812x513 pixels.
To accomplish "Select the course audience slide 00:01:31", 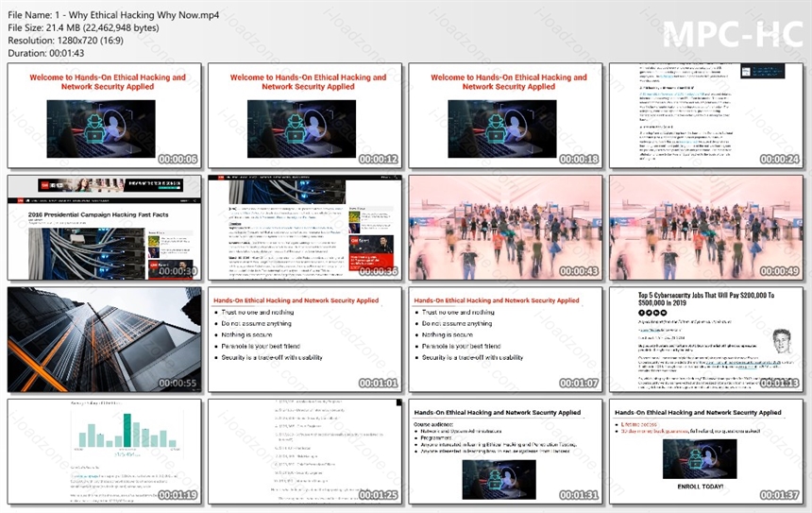I will coord(505,452).
